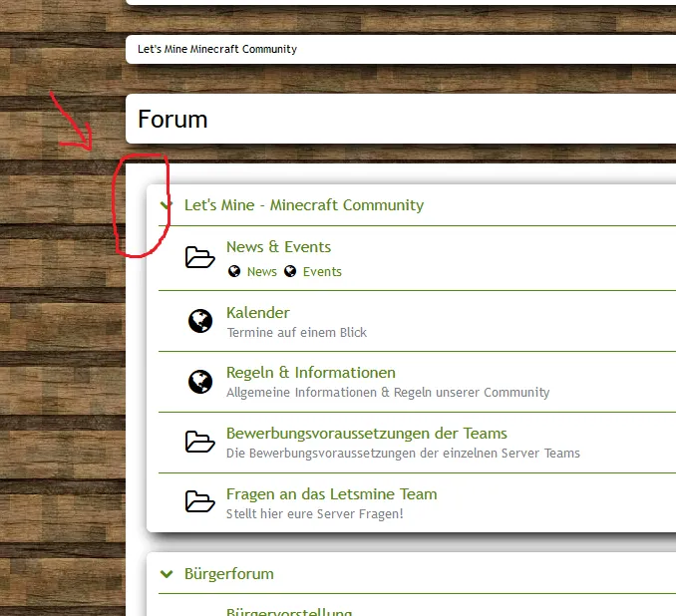Click the Let's Mine Minecraft Community breadcrumb
This screenshot has height=616, width=676.
click(x=217, y=49)
